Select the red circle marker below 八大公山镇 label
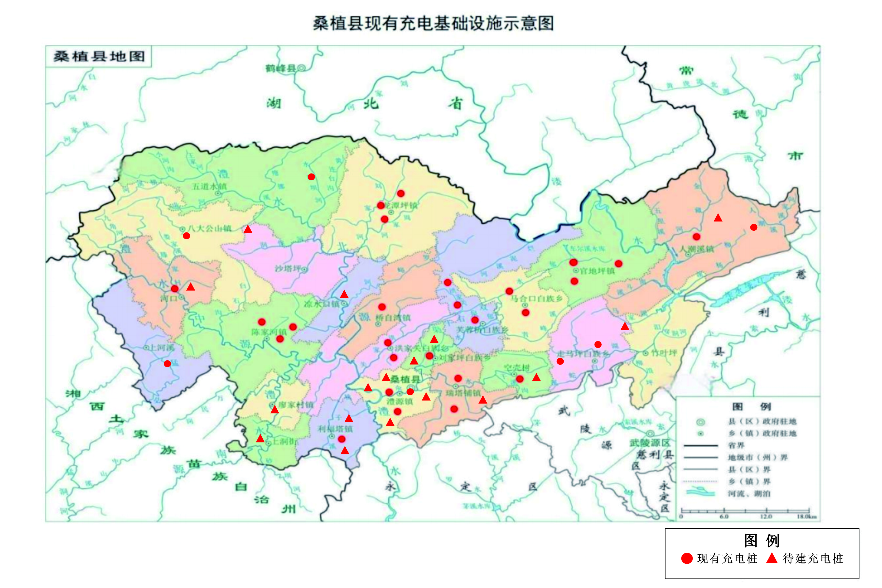The height and width of the screenshot is (588, 882). coord(186,236)
